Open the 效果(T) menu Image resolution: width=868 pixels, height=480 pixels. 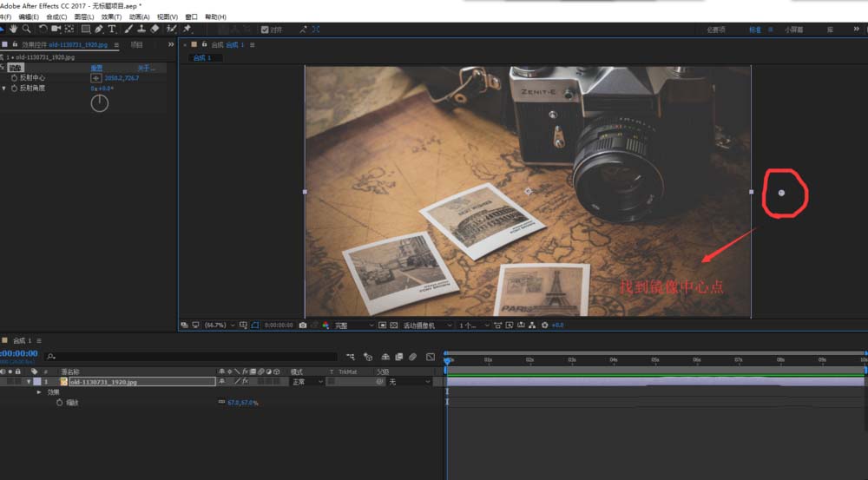click(111, 16)
